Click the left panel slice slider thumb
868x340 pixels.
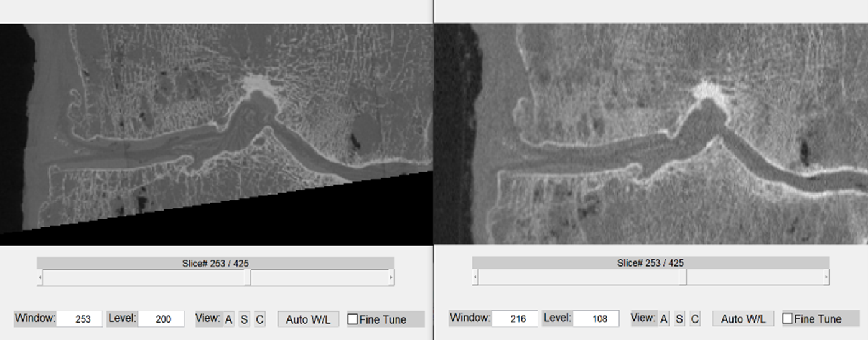click(x=247, y=277)
